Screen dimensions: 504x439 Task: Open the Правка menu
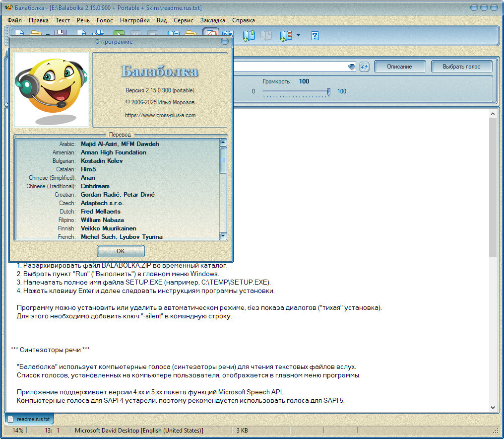tap(39, 20)
